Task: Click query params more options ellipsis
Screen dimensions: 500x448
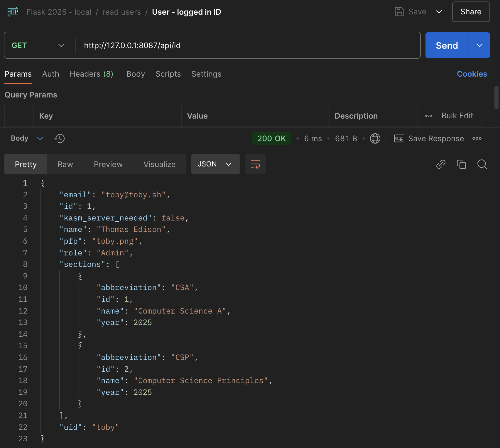Action: click(428, 116)
